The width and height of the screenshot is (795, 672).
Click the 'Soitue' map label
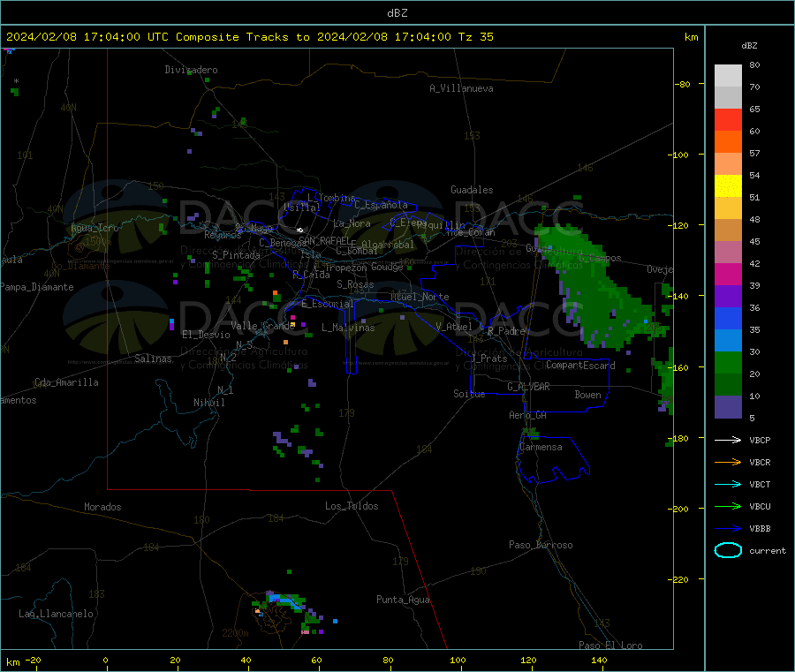point(469,394)
